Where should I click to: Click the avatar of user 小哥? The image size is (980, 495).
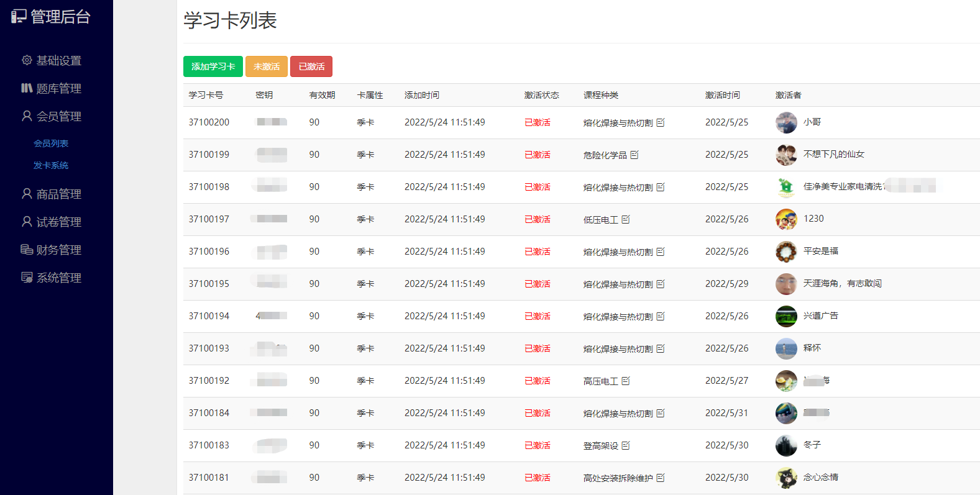(786, 122)
